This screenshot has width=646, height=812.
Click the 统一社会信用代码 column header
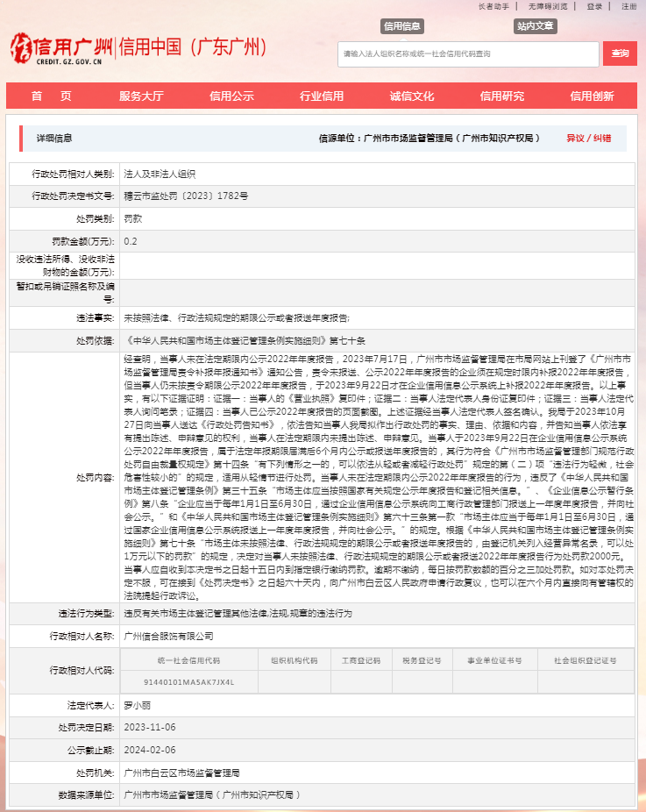pos(189,660)
